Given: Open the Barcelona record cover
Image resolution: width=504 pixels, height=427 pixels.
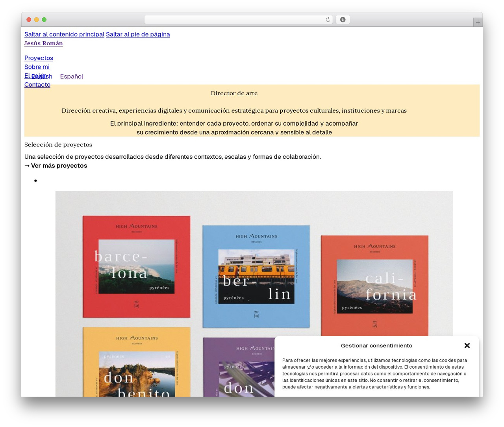Looking at the screenshot, I should click(x=136, y=267).
